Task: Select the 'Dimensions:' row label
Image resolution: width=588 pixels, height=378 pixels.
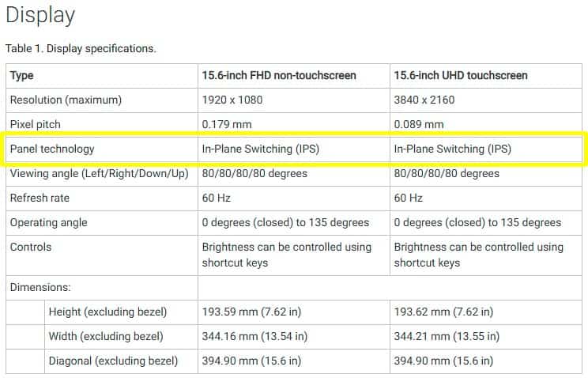Action: 40,287
